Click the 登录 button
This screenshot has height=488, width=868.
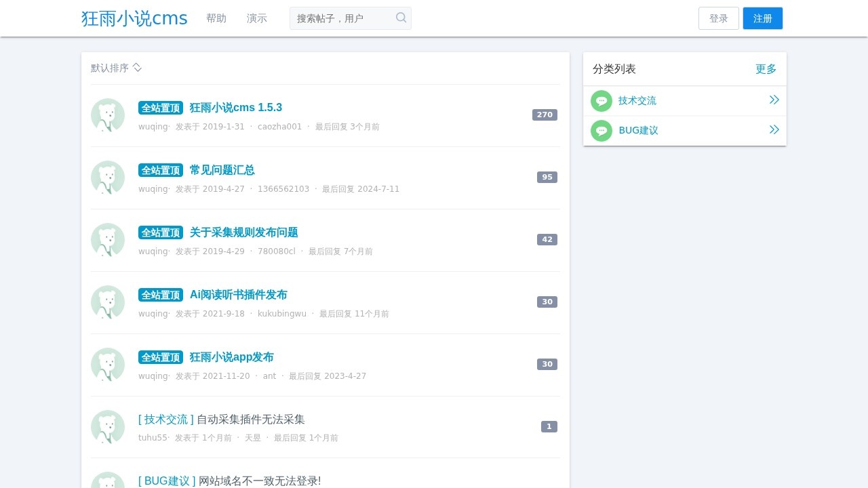click(x=718, y=18)
